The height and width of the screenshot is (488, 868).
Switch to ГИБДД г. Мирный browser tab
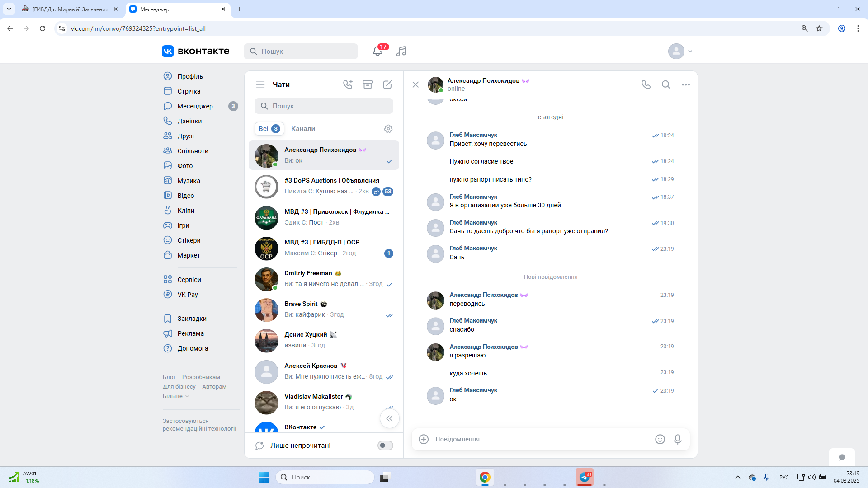click(70, 9)
